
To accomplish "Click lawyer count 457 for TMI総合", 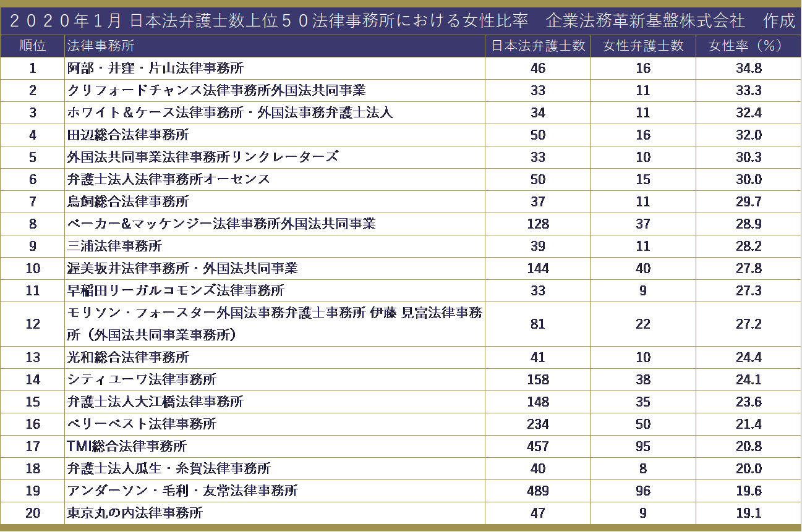I will (538, 447).
